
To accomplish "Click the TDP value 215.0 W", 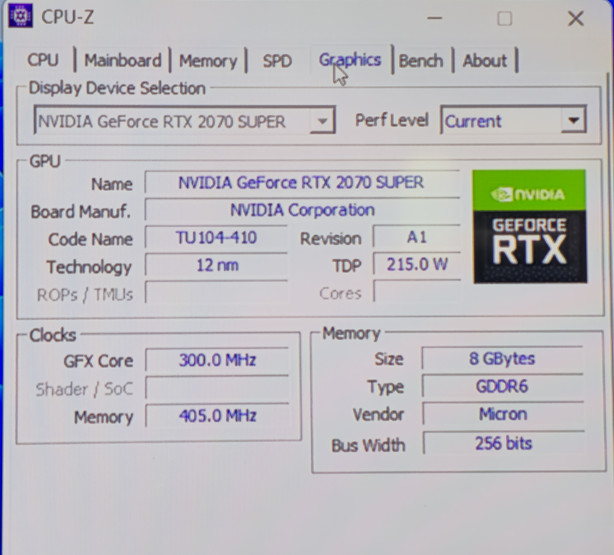I will pyautogui.click(x=417, y=266).
